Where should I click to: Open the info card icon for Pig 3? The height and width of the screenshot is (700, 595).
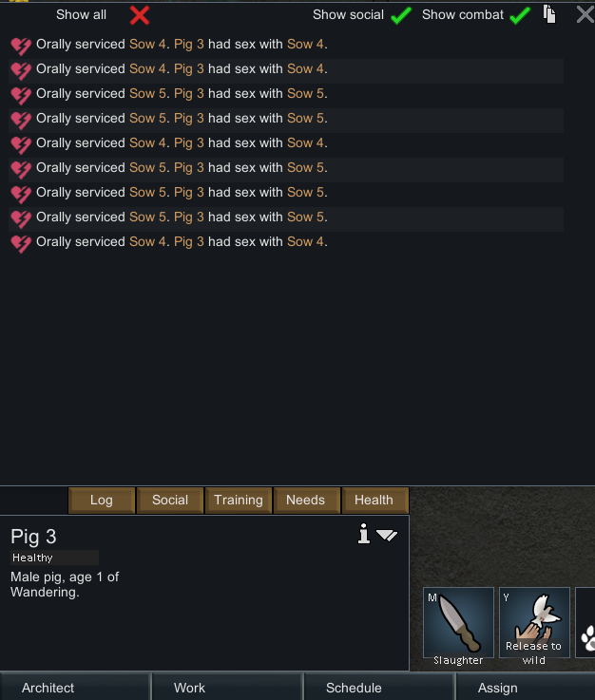point(364,534)
